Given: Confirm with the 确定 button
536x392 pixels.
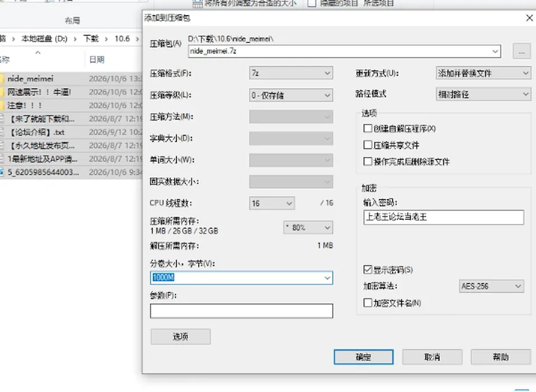Looking at the screenshot, I should point(363,357).
